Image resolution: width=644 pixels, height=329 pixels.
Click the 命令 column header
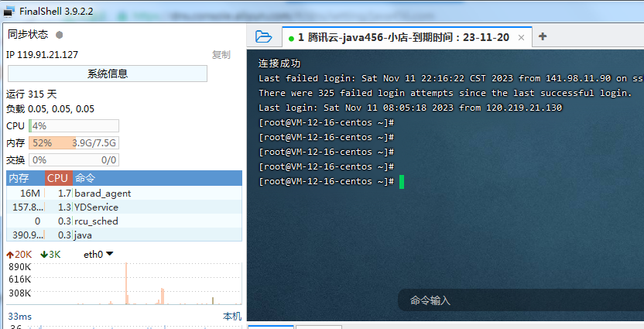point(157,178)
